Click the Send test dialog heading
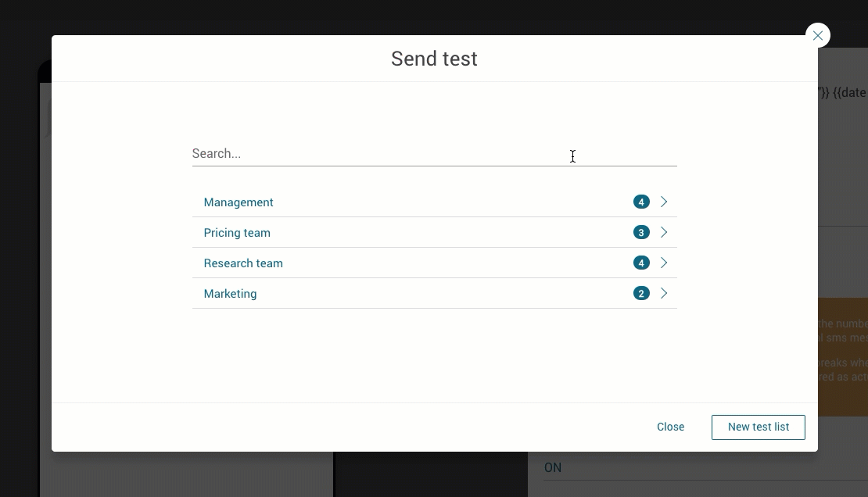The width and height of the screenshot is (868, 497). [434, 59]
